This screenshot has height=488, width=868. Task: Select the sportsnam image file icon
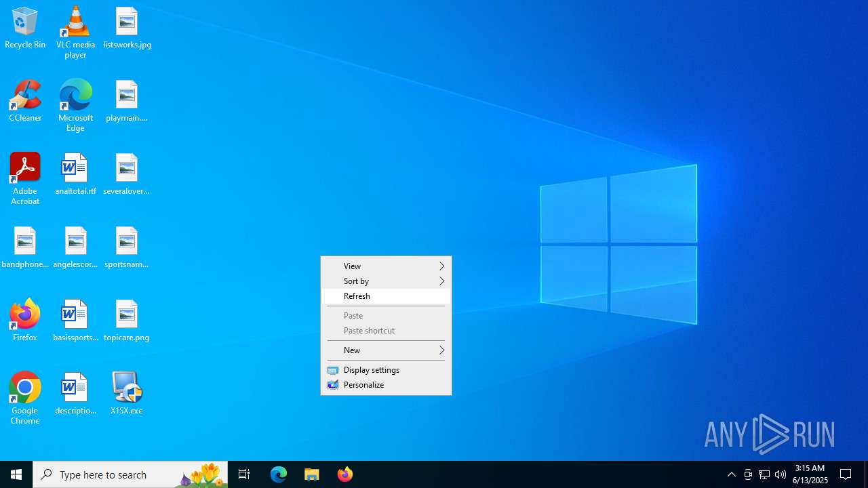(127, 247)
